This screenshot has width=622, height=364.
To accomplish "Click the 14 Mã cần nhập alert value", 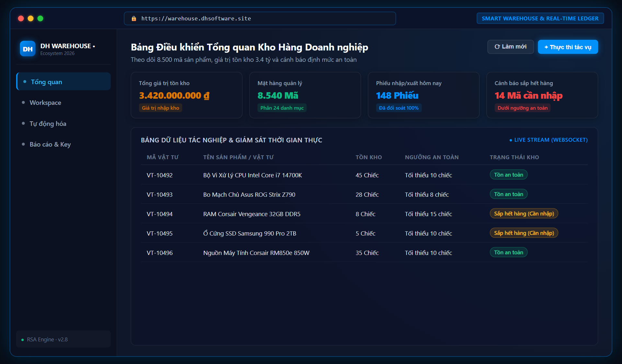I will click(x=529, y=95).
